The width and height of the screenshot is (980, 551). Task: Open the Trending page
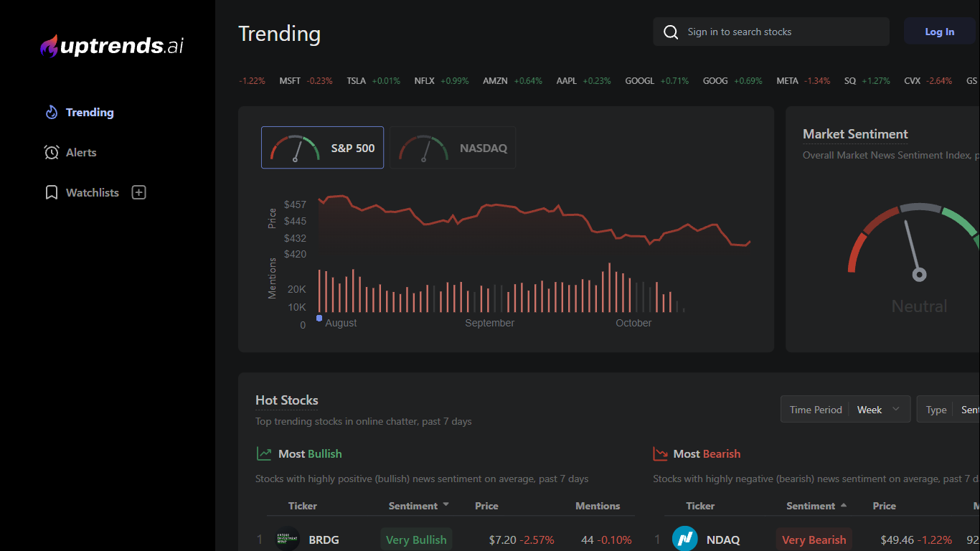(x=90, y=112)
